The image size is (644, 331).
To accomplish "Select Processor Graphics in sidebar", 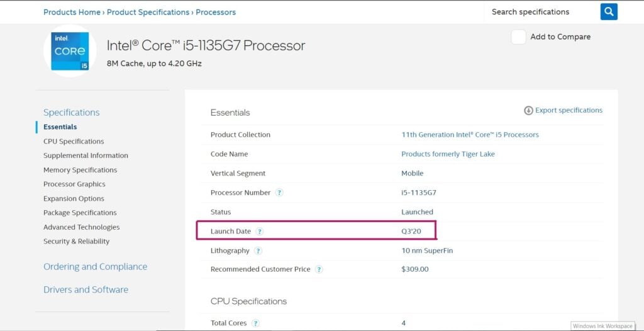I will pos(74,184).
